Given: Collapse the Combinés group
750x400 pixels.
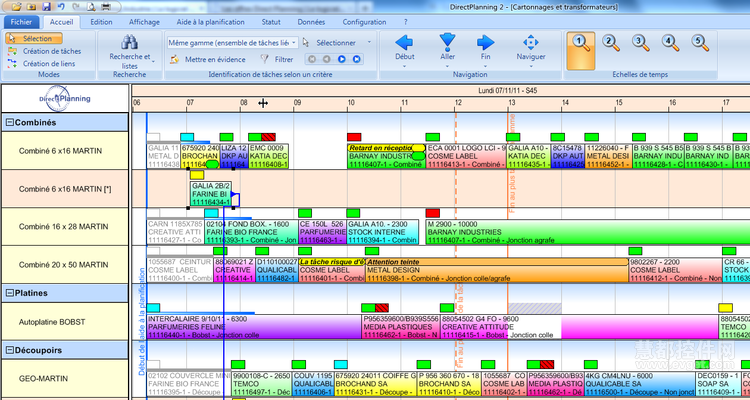Looking at the screenshot, I should tap(9, 122).
